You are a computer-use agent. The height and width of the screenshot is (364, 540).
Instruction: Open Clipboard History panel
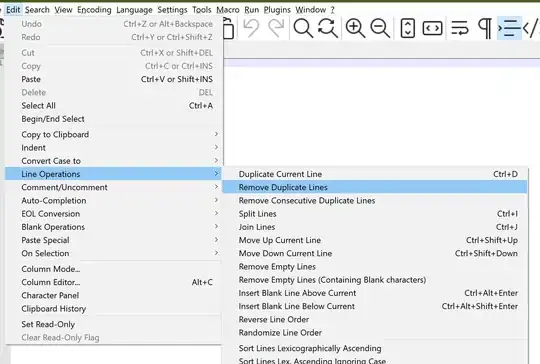(x=114, y=309)
